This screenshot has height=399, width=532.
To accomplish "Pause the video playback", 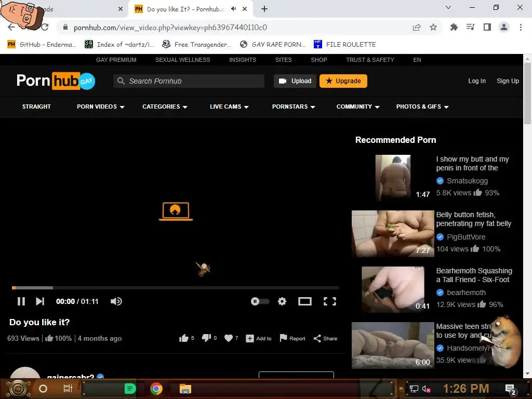I will coord(21,301).
